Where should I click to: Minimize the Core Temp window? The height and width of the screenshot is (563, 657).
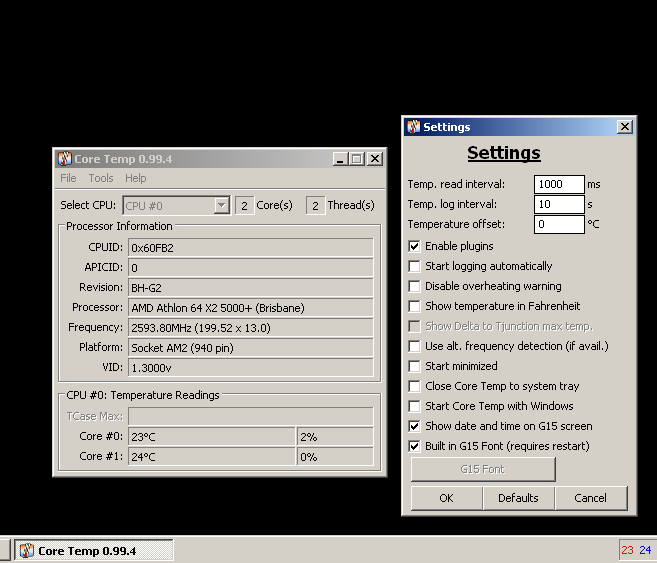(x=340, y=159)
